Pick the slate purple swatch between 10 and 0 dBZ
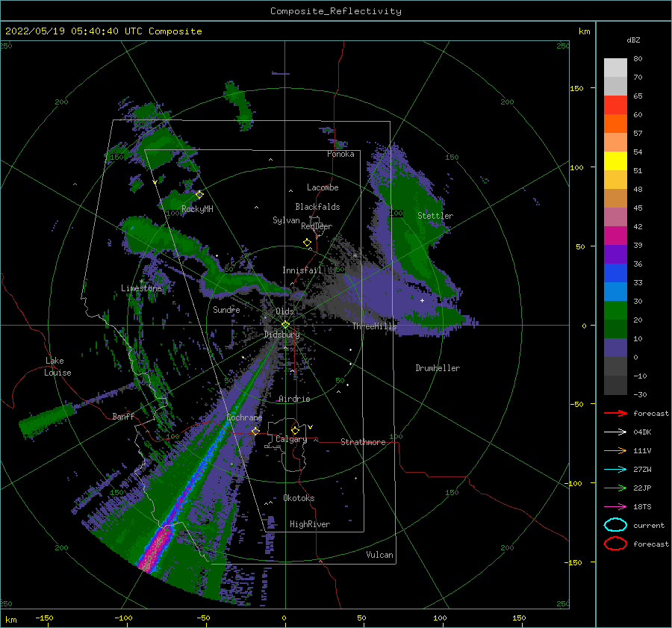The width and height of the screenshot is (672, 628). 615,348
